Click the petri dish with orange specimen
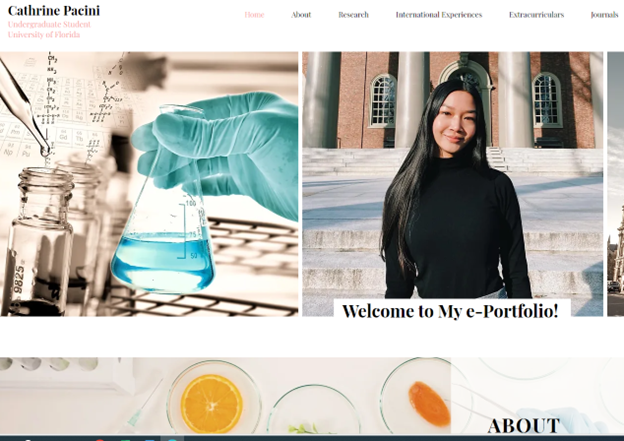This screenshot has width=624, height=441. click(x=421, y=396)
